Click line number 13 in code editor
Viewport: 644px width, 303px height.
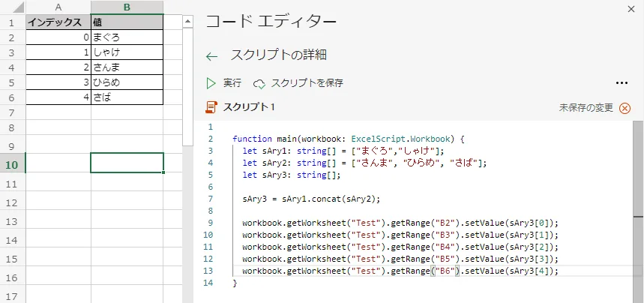pos(208,271)
